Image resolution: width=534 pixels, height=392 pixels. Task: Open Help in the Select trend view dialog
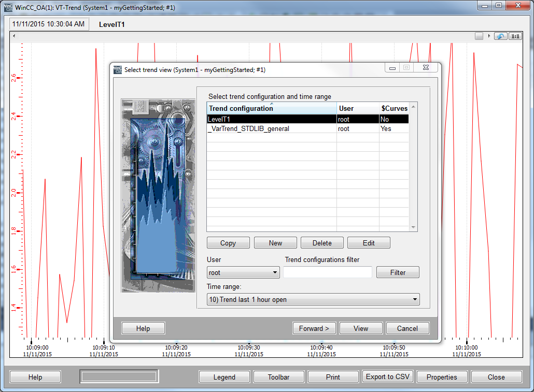(143, 328)
